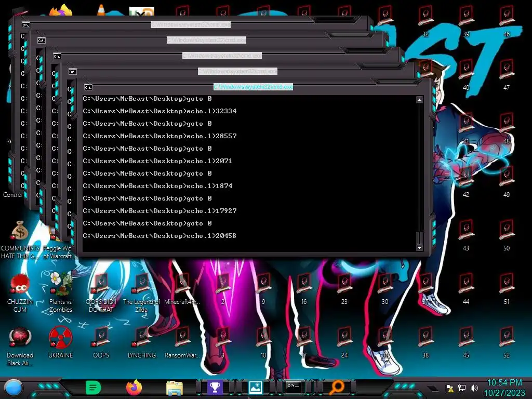This screenshot has width=532, height=399.
Task: Select desktop icon numbered 42
Action: tap(466, 182)
